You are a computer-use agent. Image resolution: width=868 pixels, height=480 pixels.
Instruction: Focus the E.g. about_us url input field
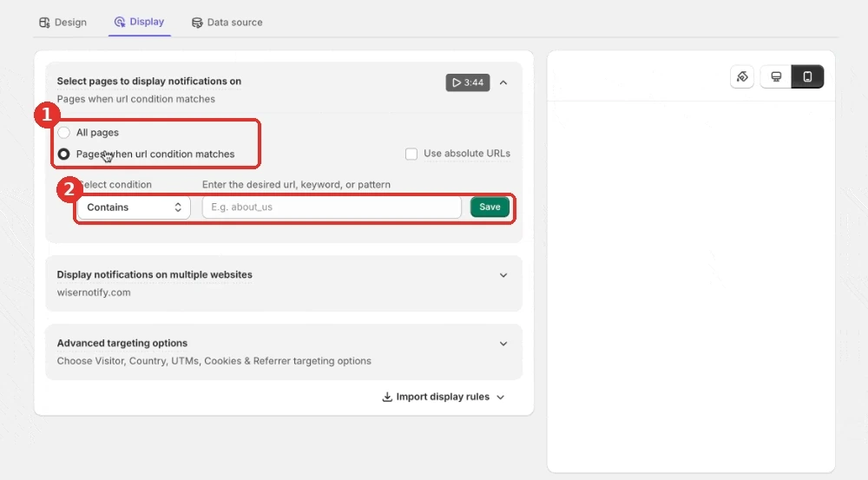tap(332, 207)
